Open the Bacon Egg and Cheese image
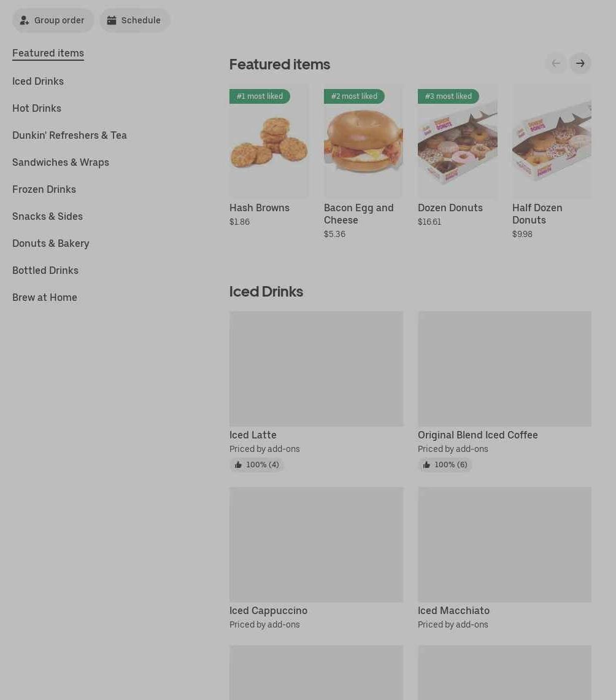616x700 pixels. 364,141
